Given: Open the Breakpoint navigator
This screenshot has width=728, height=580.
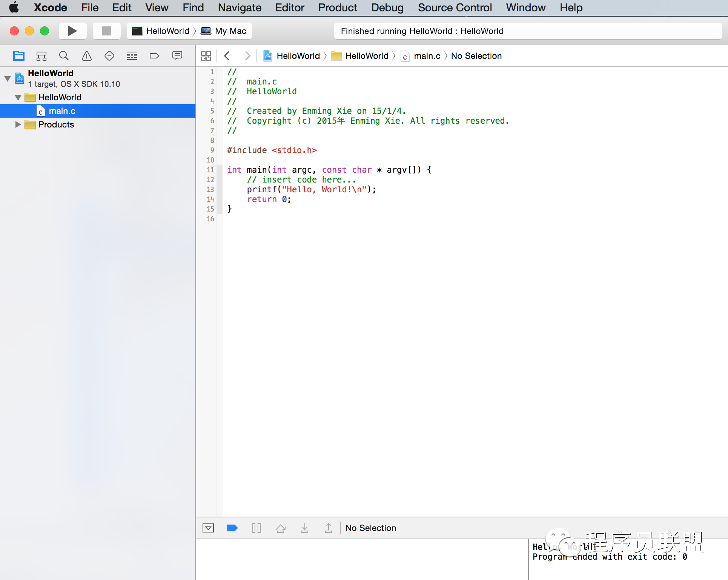Looking at the screenshot, I should pos(155,56).
